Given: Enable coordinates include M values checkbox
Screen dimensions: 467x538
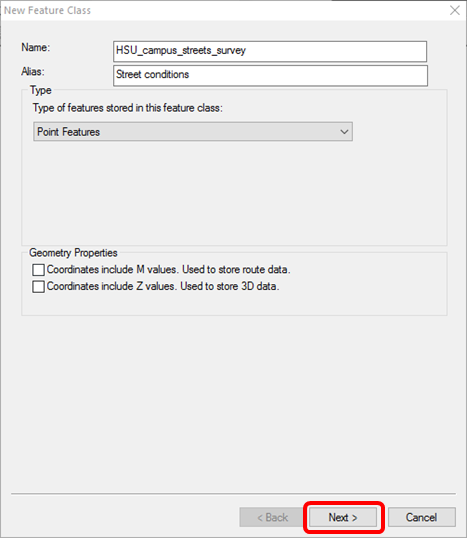Looking at the screenshot, I should 38,270.
